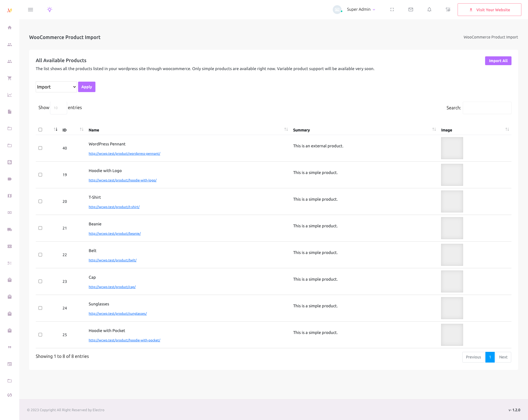Screen dimensions: 528x420
Task: Expand the Super Admin account menu
Action: (x=361, y=9)
